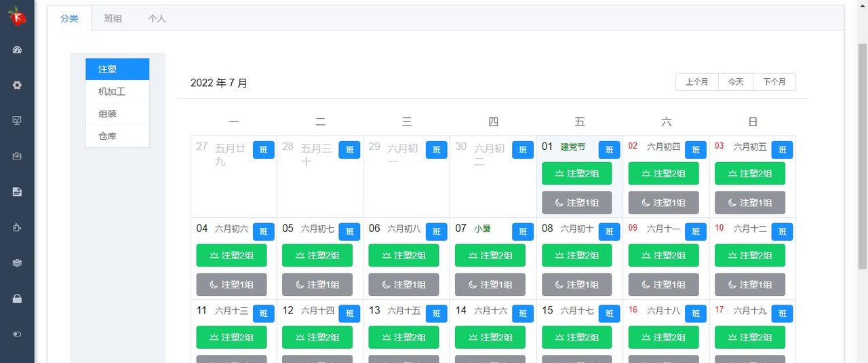This screenshot has height=363, width=868.
Task: Switch to the 分类 tab
Action: click(69, 18)
